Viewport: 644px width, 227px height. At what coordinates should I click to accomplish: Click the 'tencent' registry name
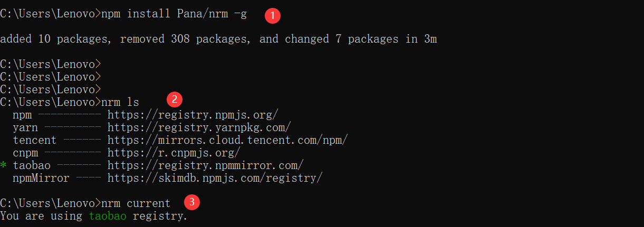point(35,140)
